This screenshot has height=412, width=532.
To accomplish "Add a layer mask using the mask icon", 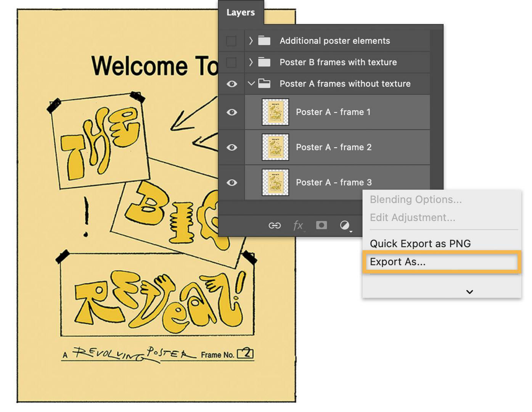I will [x=321, y=225].
